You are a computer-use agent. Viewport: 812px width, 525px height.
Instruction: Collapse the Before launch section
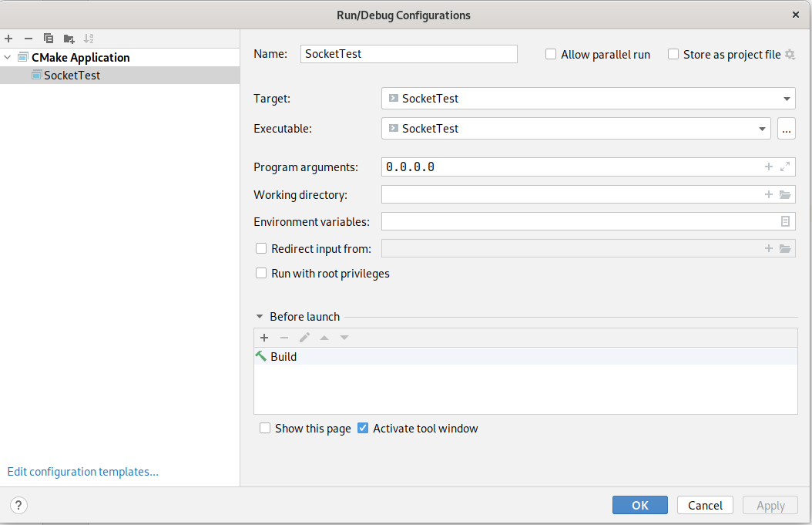point(260,317)
